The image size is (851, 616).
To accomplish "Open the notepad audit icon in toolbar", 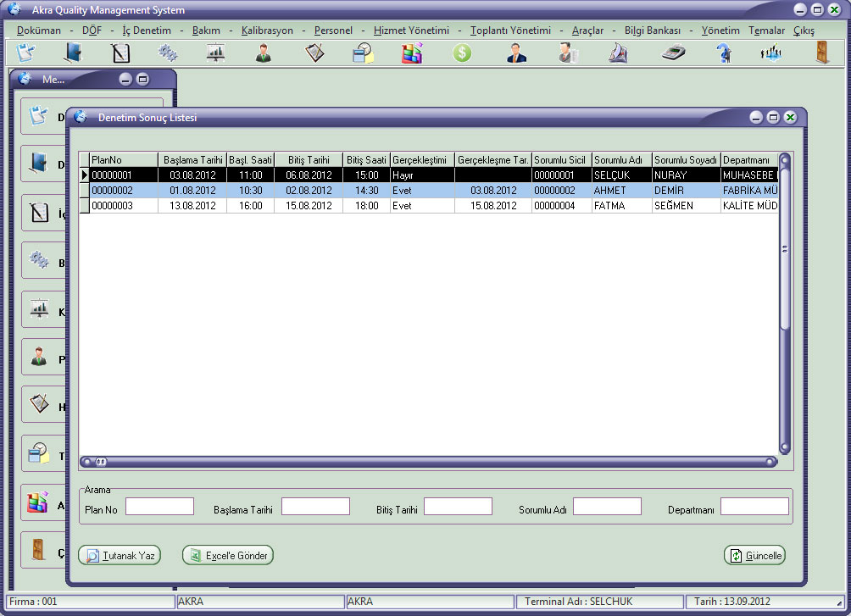I will click(x=120, y=53).
